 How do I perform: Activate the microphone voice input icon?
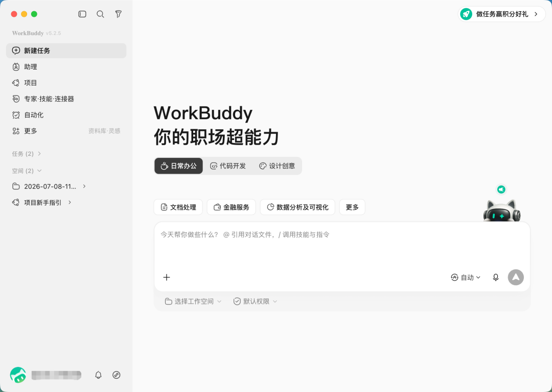(496, 278)
